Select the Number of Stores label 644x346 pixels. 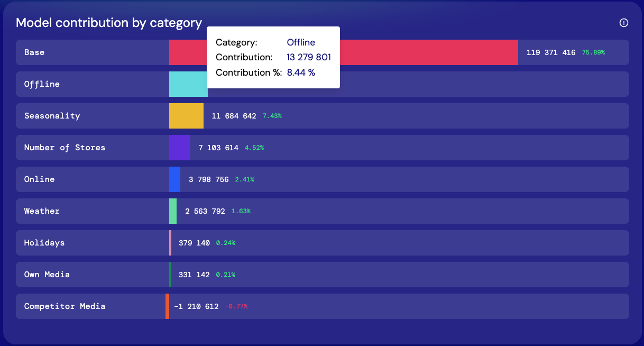click(x=65, y=148)
